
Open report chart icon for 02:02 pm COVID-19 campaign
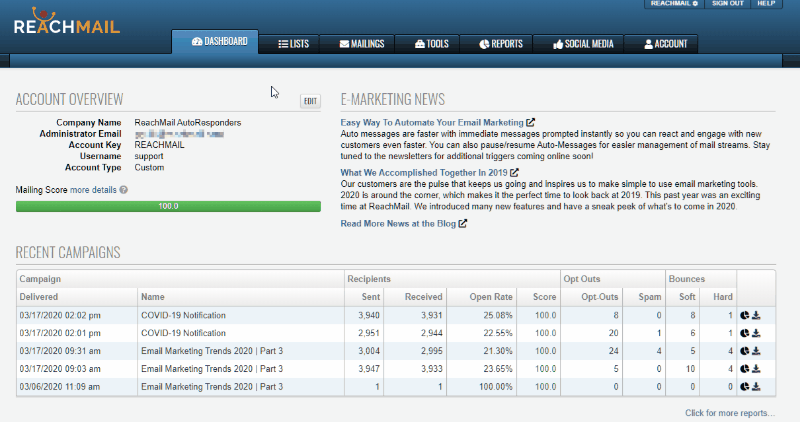pos(744,315)
